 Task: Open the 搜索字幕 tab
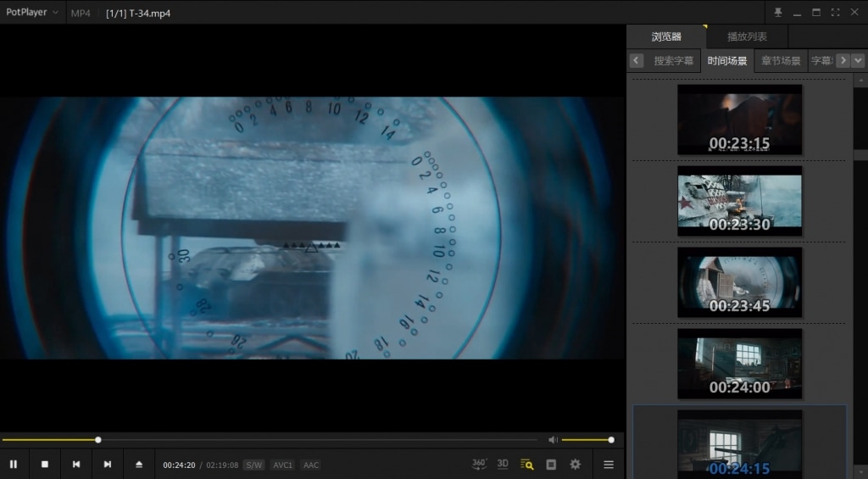point(673,61)
